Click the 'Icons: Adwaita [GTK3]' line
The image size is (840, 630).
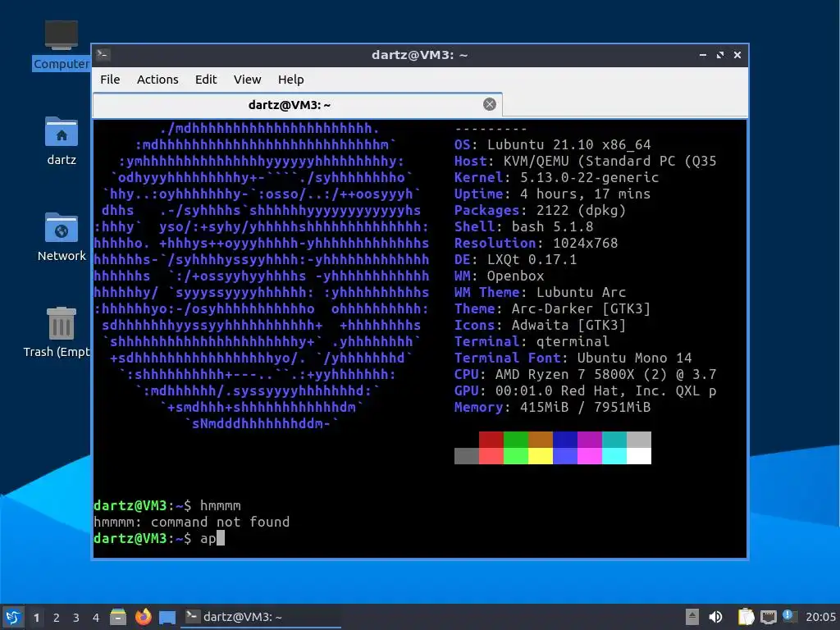540,325
